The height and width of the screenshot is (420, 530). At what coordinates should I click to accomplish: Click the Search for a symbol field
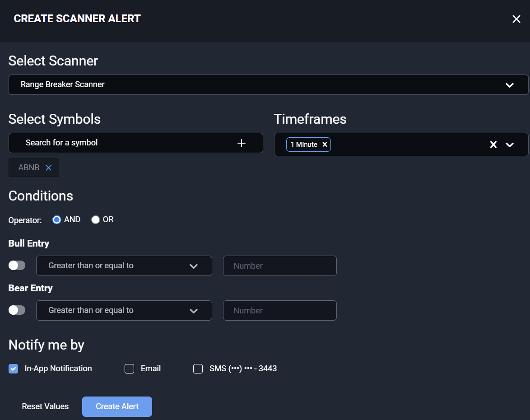pos(136,143)
